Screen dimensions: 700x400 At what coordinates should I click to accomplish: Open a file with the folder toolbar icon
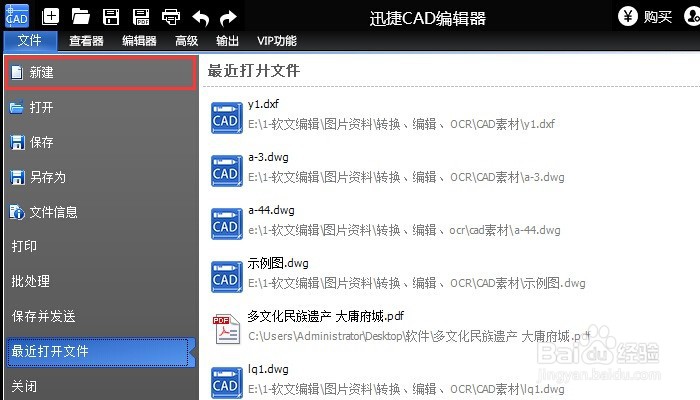(80, 17)
